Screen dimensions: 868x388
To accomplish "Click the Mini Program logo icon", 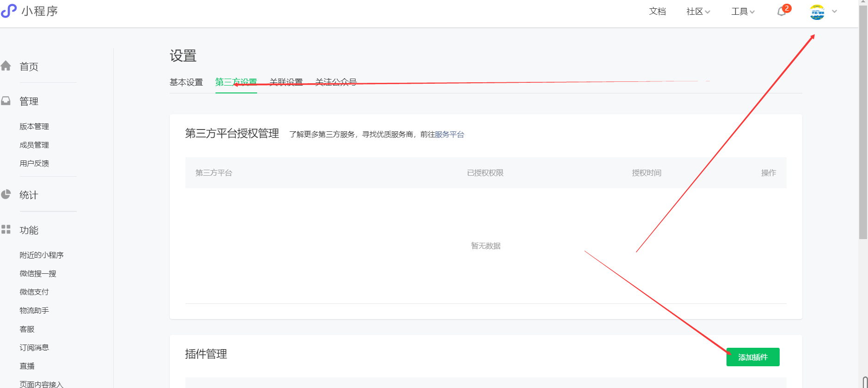I will pos(9,11).
